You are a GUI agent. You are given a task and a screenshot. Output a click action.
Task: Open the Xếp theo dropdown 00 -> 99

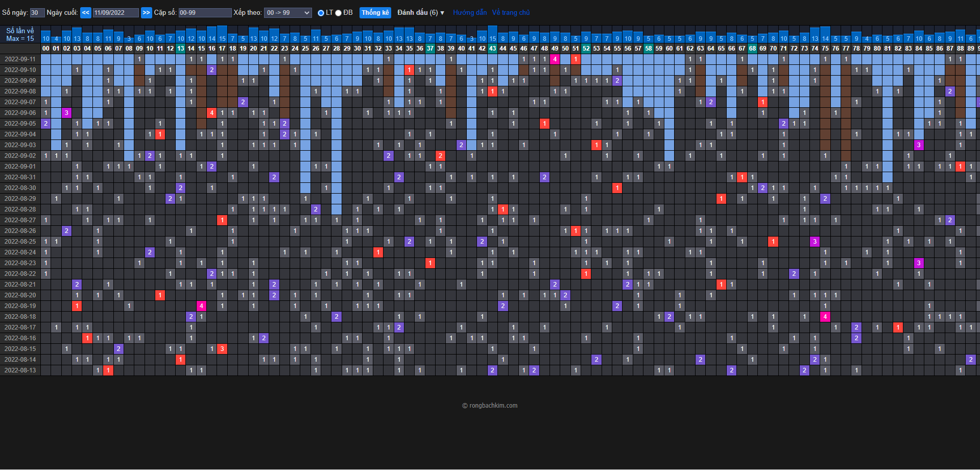pyautogui.click(x=288, y=13)
